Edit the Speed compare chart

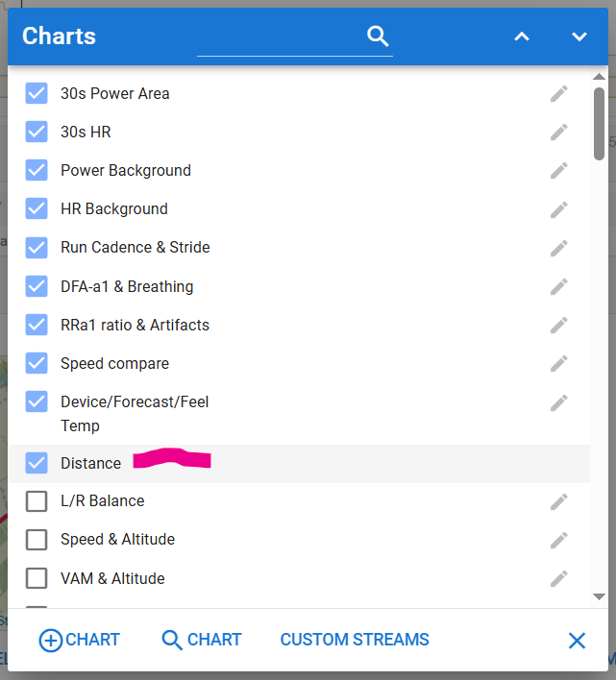tap(558, 364)
